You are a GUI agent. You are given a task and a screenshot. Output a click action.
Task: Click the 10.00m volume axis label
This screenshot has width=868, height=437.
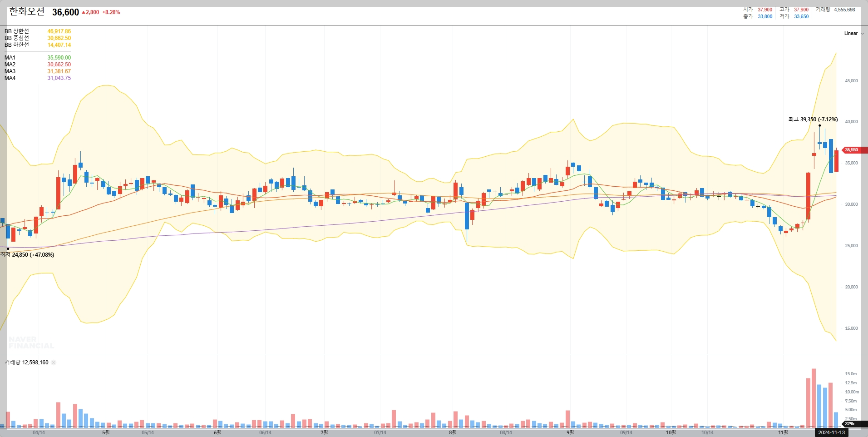tap(852, 392)
